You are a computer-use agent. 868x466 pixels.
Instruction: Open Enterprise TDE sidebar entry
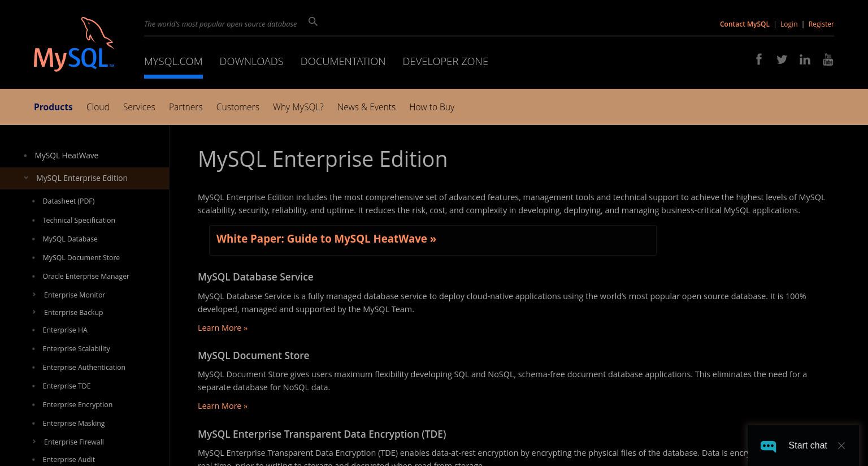coord(66,386)
